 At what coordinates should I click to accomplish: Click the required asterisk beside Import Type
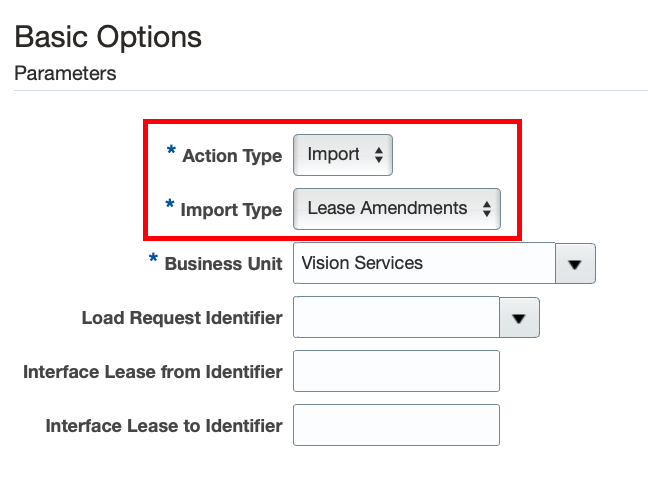(169, 207)
